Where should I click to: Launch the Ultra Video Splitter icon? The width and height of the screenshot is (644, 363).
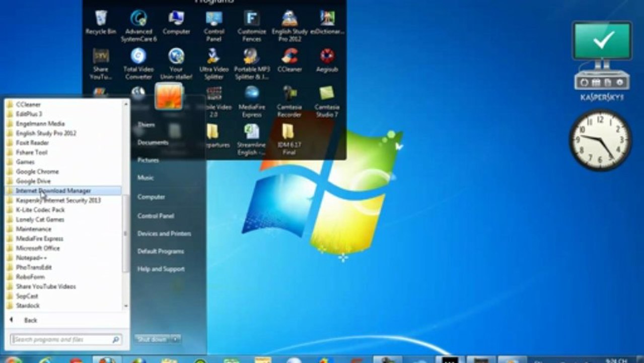point(214,64)
